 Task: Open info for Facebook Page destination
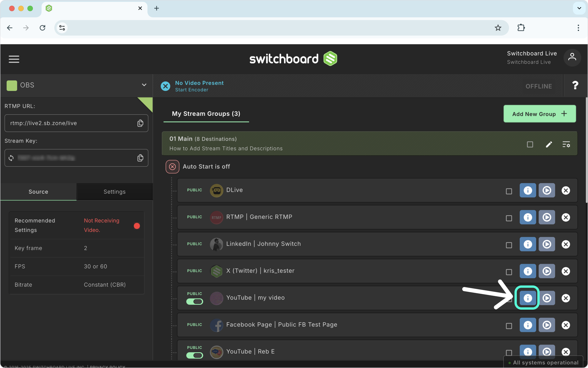tap(528, 325)
